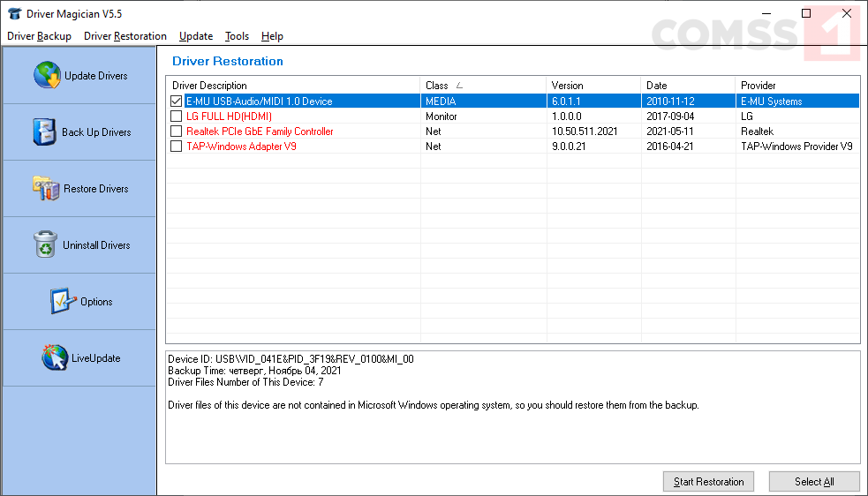Image resolution: width=868 pixels, height=496 pixels.
Task: Click the TAP-Windows Provider V9 cell
Action: pyautogui.click(x=796, y=147)
